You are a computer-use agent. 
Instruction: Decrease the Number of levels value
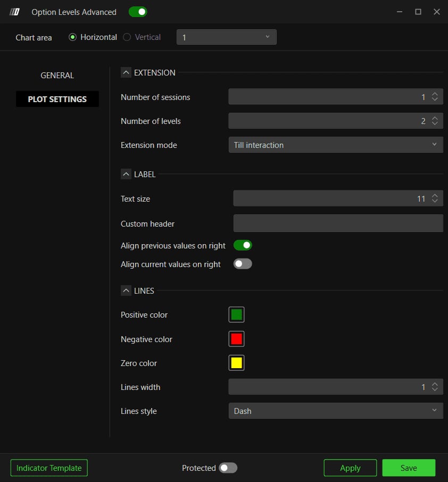coord(435,123)
